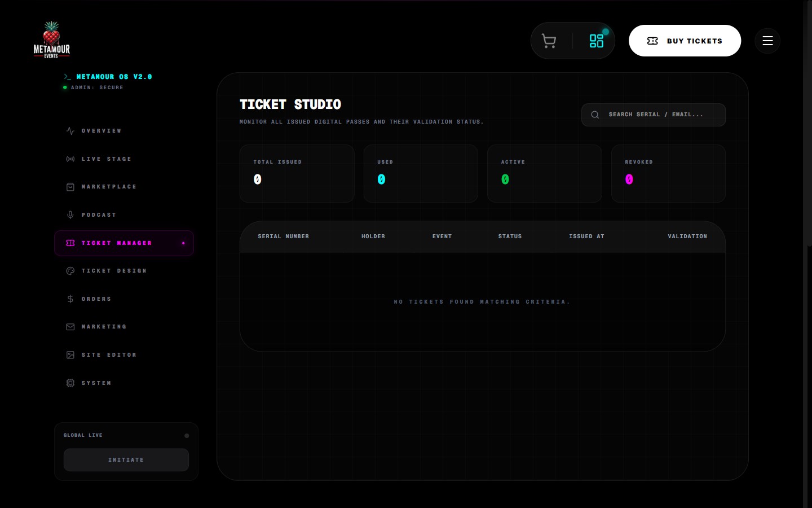The image size is (812, 508).
Task: Click the Marketing envelope icon
Action: click(70, 327)
